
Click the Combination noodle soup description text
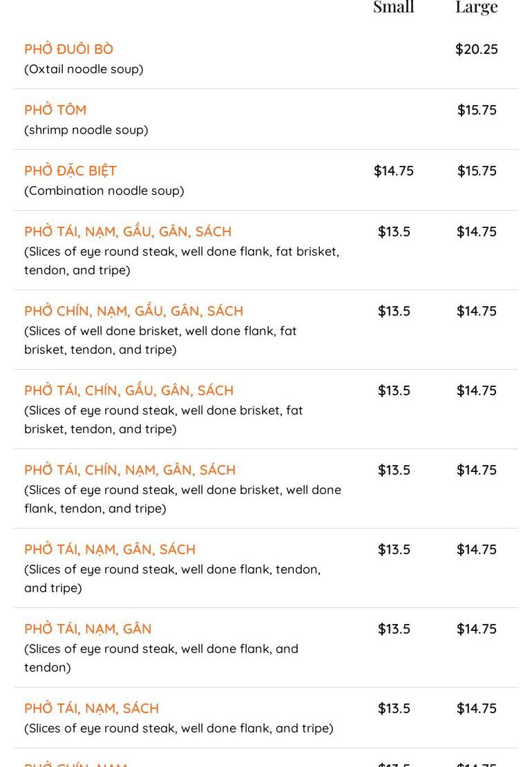104,191
